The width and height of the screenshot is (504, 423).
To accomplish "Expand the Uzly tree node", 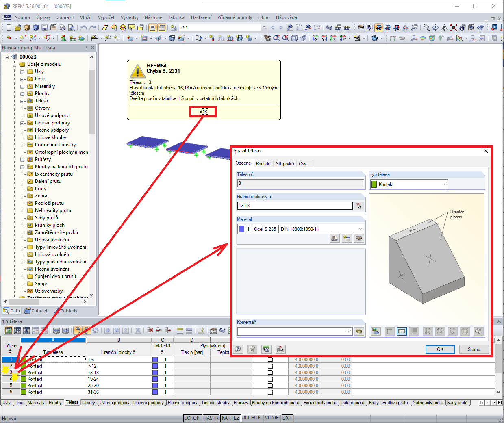I will [22, 72].
